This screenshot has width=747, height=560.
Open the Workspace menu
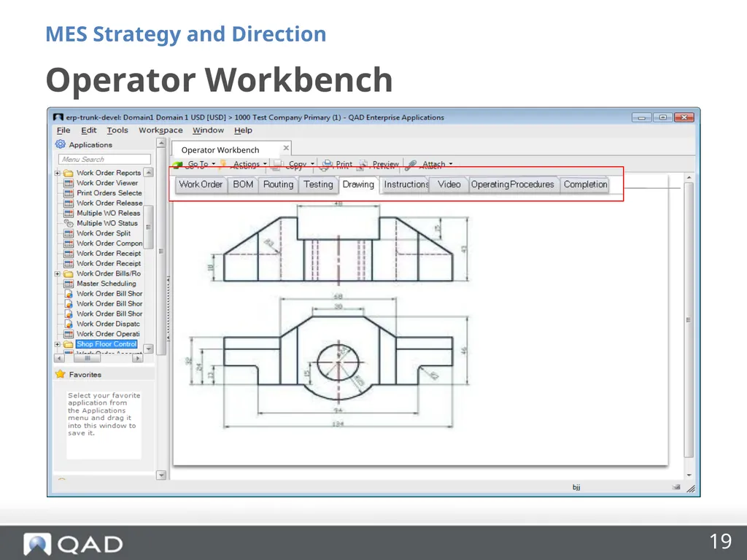point(160,130)
